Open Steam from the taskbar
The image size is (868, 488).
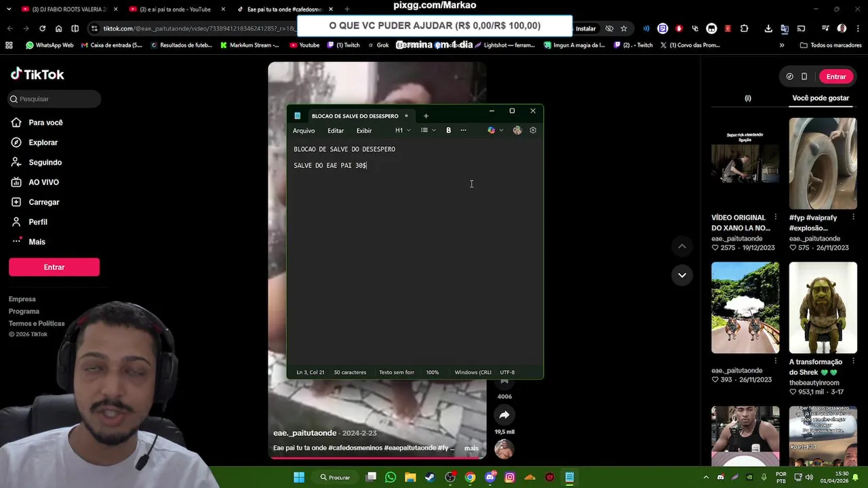point(430,477)
